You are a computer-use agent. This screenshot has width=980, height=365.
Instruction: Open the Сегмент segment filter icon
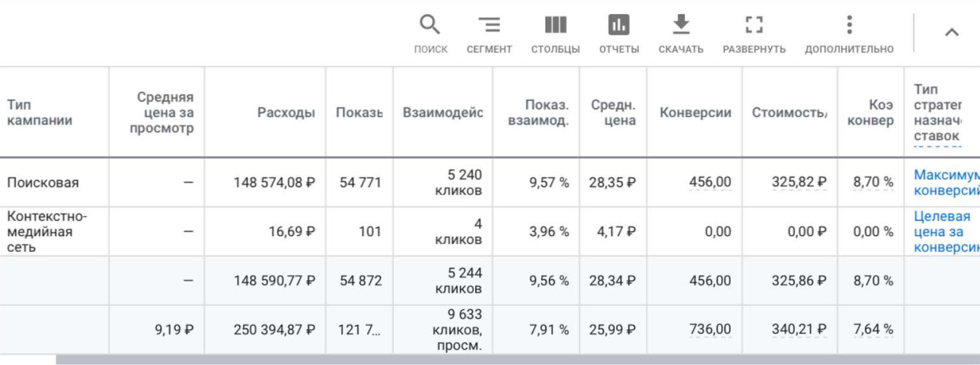click(x=489, y=25)
